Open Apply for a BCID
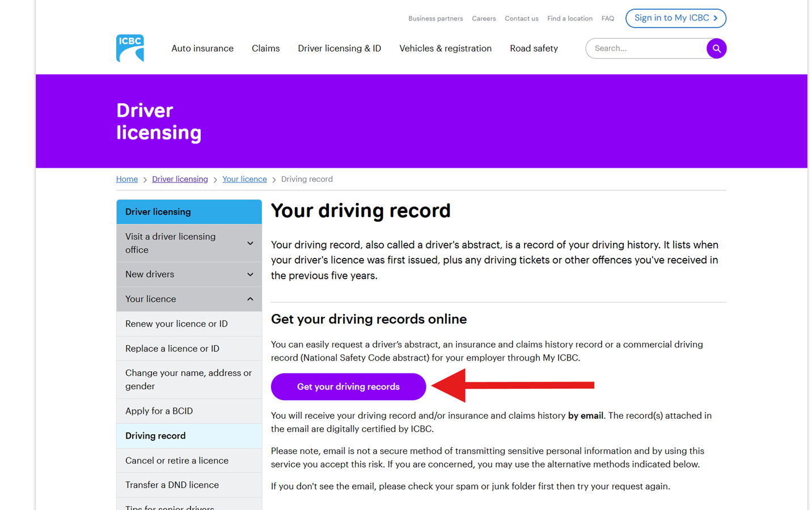812x510 pixels. point(189,411)
